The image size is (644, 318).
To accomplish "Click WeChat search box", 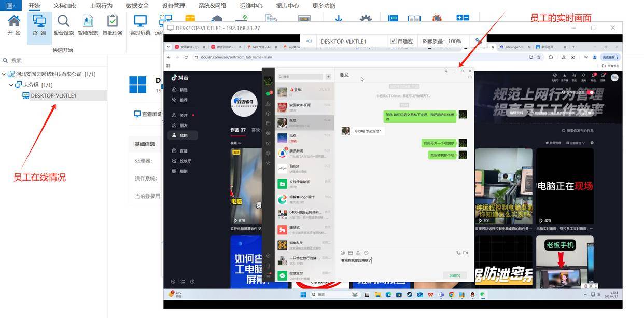I will pyautogui.click(x=300, y=77).
